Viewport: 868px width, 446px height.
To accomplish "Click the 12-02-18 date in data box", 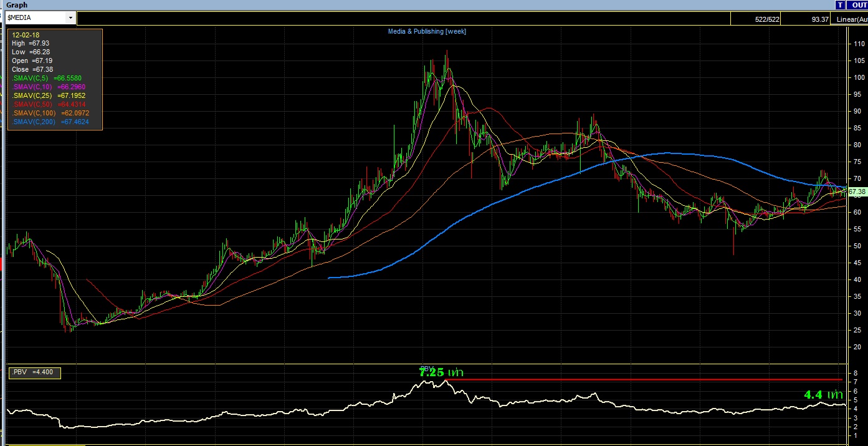I will coord(25,36).
